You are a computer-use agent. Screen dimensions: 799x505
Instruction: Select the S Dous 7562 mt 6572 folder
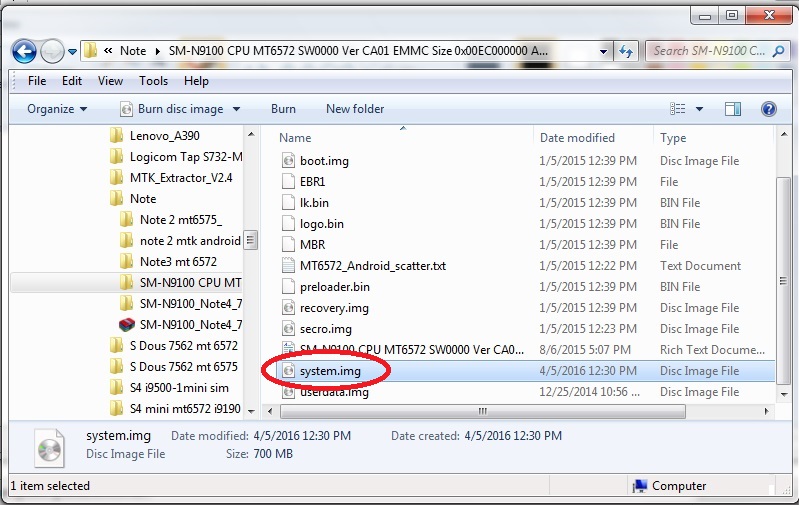click(x=174, y=345)
